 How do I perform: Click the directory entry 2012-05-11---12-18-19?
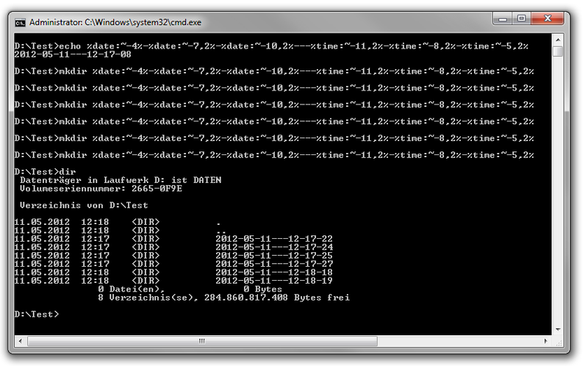[274, 280]
